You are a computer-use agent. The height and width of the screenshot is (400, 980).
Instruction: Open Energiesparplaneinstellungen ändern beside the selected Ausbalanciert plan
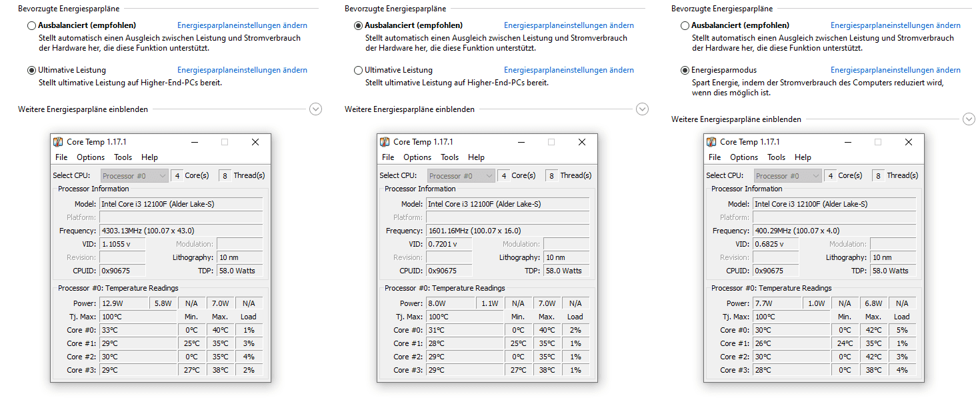point(569,25)
